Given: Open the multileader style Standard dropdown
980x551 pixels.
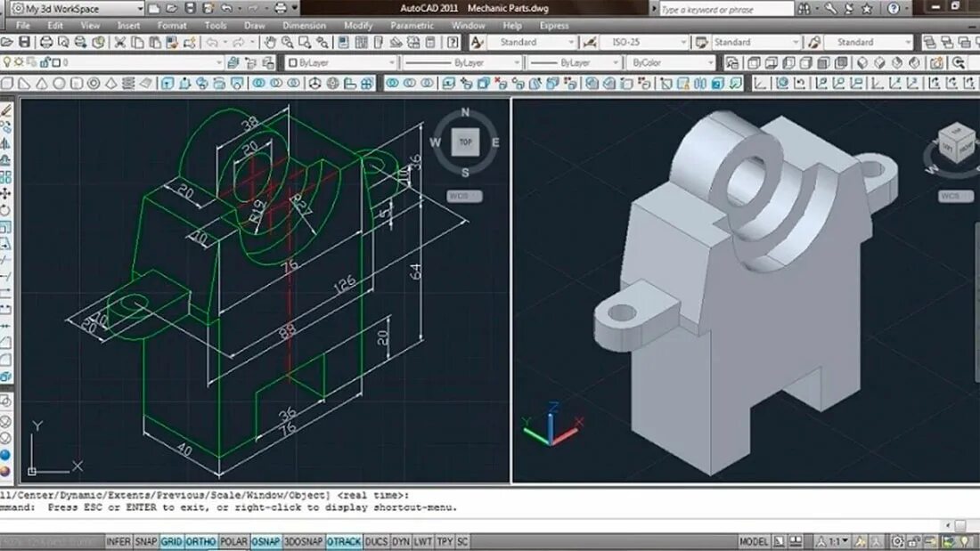Looking at the screenshot, I should click(868, 43).
